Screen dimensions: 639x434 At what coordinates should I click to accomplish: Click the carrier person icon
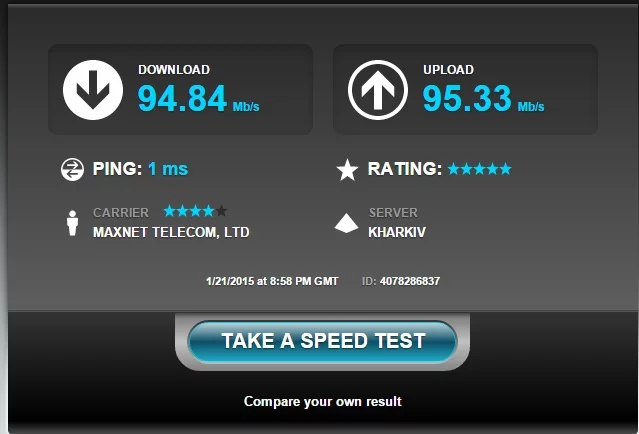73,223
